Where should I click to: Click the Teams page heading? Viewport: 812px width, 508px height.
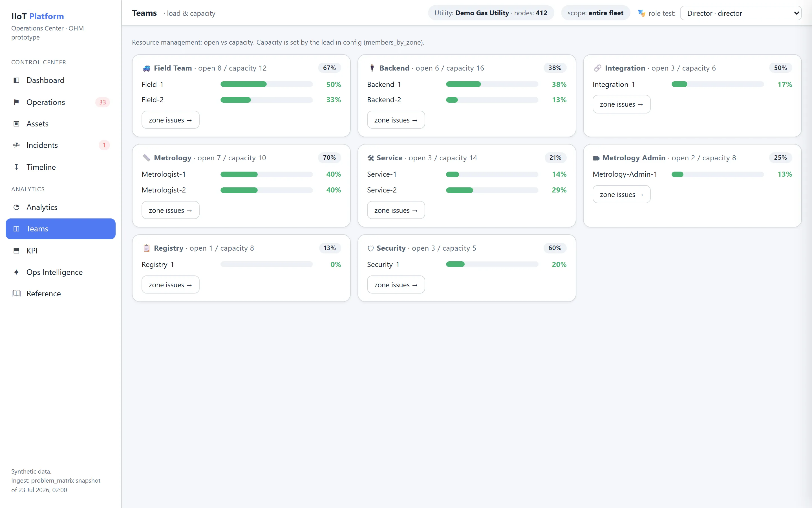pos(144,13)
